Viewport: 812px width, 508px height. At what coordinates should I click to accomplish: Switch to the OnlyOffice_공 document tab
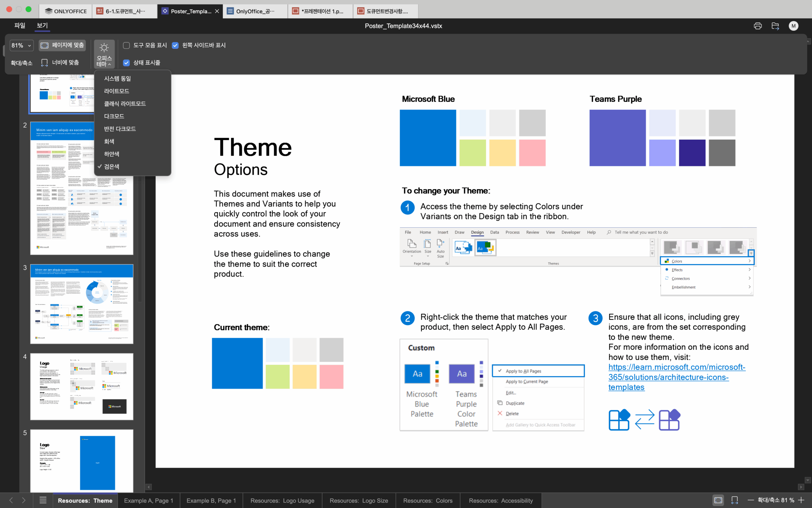click(255, 11)
